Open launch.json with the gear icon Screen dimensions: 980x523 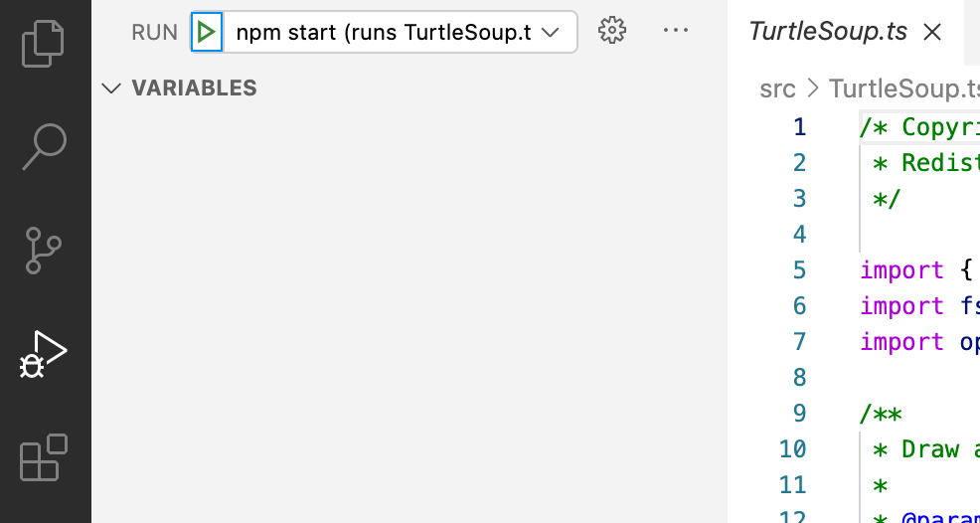pyautogui.click(x=612, y=31)
